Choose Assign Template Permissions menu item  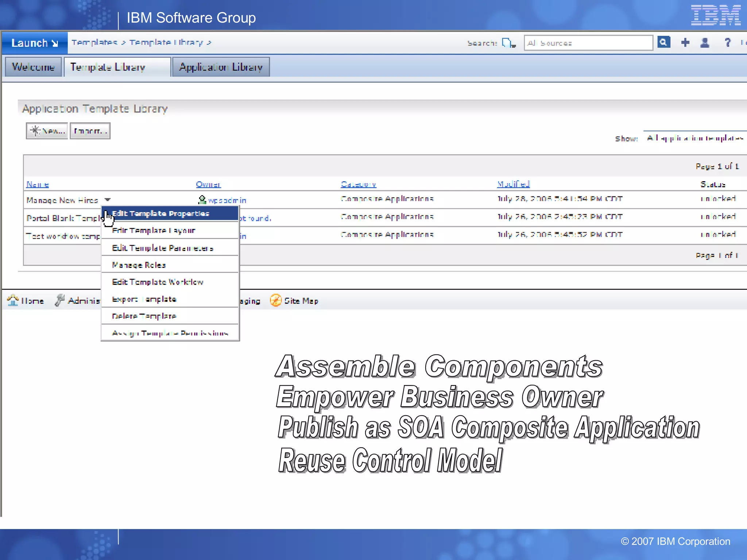pyautogui.click(x=170, y=333)
